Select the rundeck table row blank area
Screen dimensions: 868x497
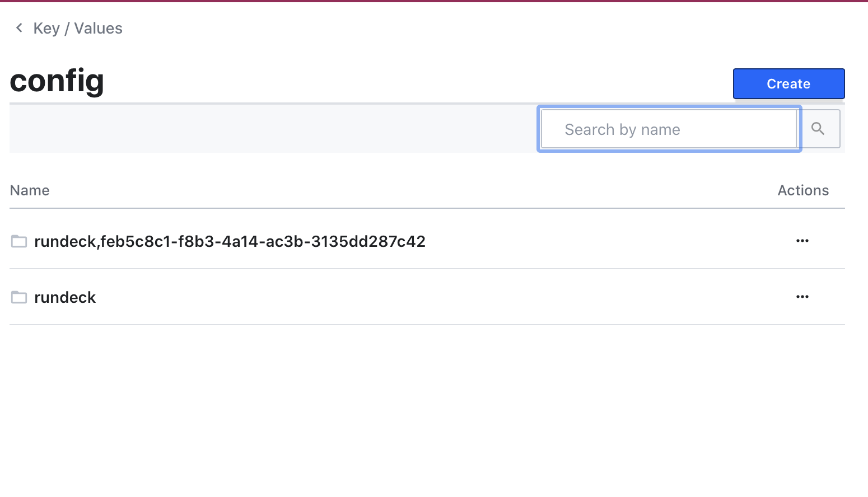coord(442,297)
